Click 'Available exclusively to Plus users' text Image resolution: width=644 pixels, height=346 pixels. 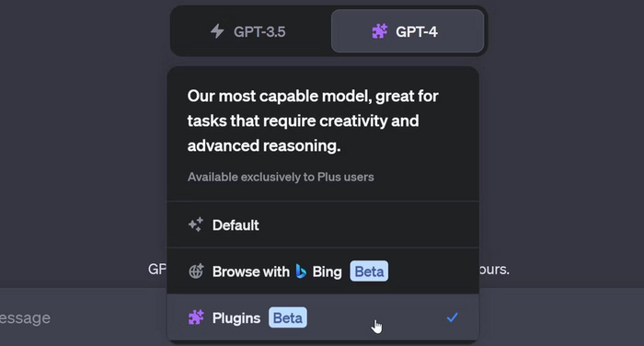[x=281, y=177]
